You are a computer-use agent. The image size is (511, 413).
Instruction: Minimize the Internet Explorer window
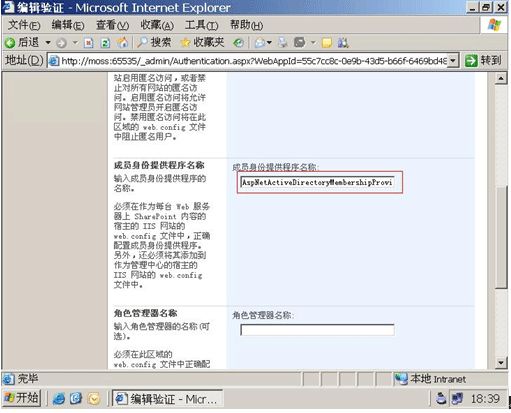(x=472, y=8)
